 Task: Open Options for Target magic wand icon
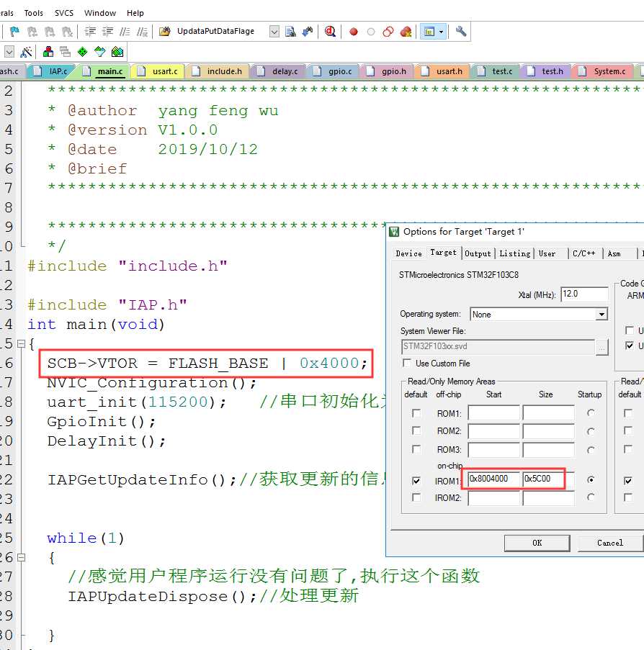[26, 52]
